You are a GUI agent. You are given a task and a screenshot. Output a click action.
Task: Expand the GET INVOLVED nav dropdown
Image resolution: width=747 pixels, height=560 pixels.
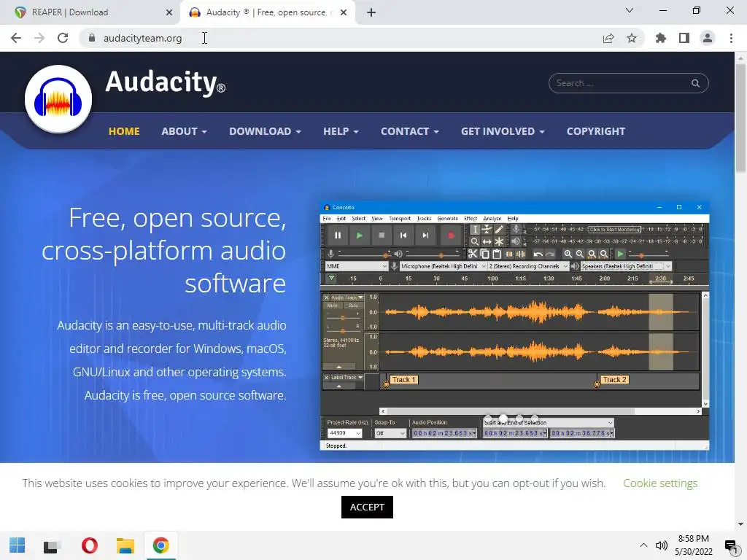(503, 131)
